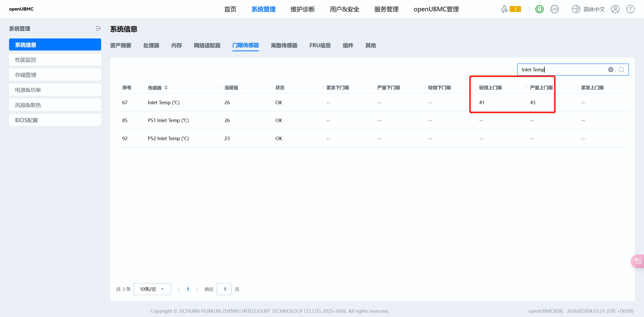This screenshot has height=317, width=644.
Task: Go to next page arrow
Action: [x=197, y=289]
